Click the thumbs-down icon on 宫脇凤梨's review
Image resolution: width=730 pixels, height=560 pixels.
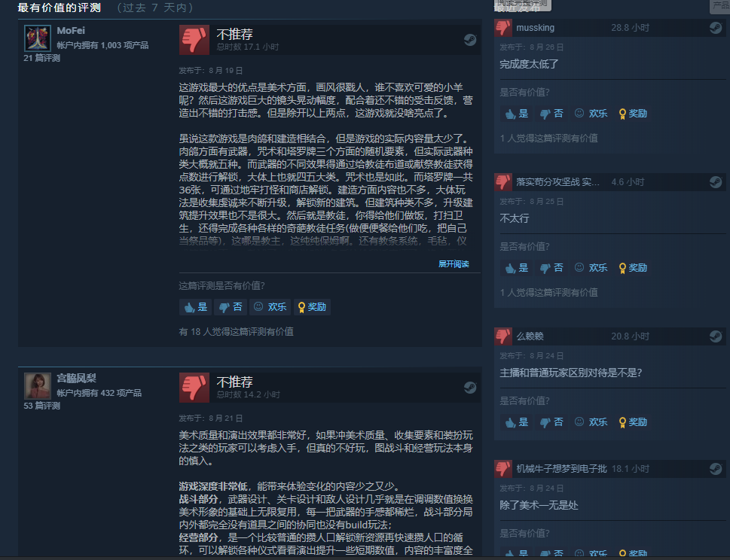tap(194, 388)
